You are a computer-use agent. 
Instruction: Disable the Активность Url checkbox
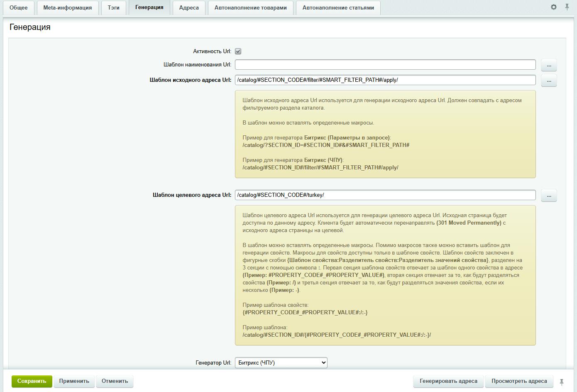point(237,51)
